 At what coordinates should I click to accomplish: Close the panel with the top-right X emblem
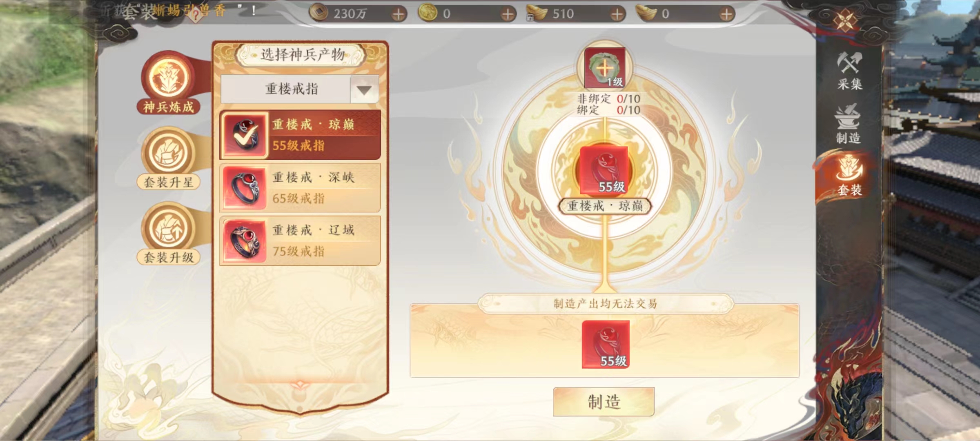pyautogui.click(x=846, y=20)
